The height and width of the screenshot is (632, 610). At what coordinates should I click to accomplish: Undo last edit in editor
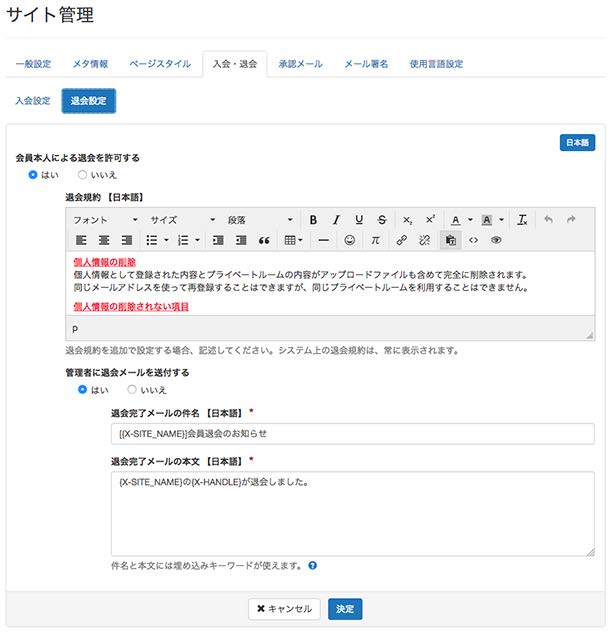coord(548,220)
